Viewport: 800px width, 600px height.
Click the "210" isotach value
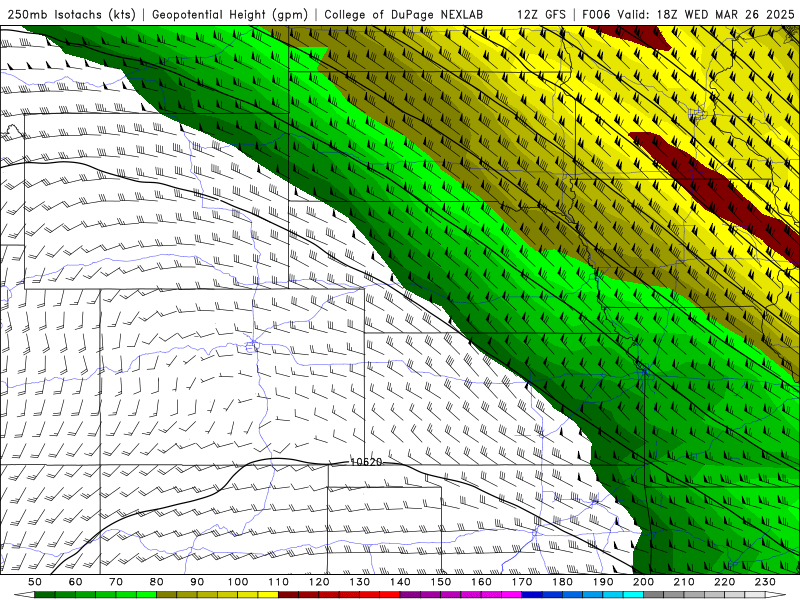pos(684,582)
